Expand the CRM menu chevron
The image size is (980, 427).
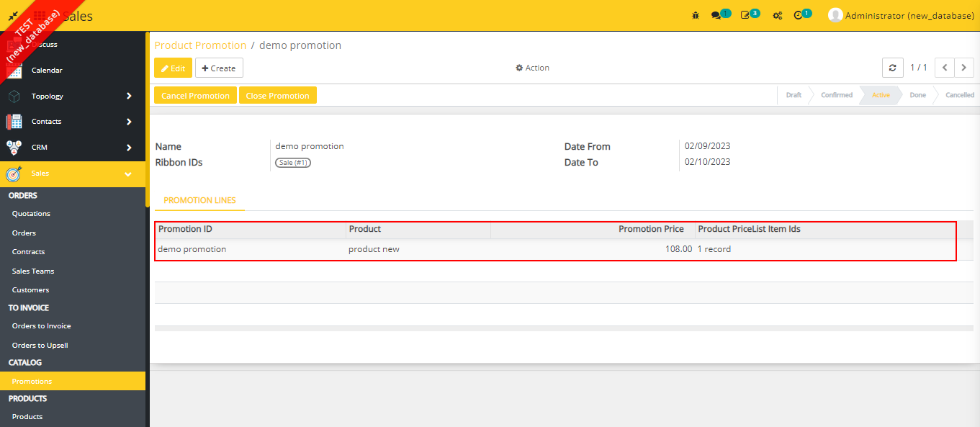click(129, 148)
